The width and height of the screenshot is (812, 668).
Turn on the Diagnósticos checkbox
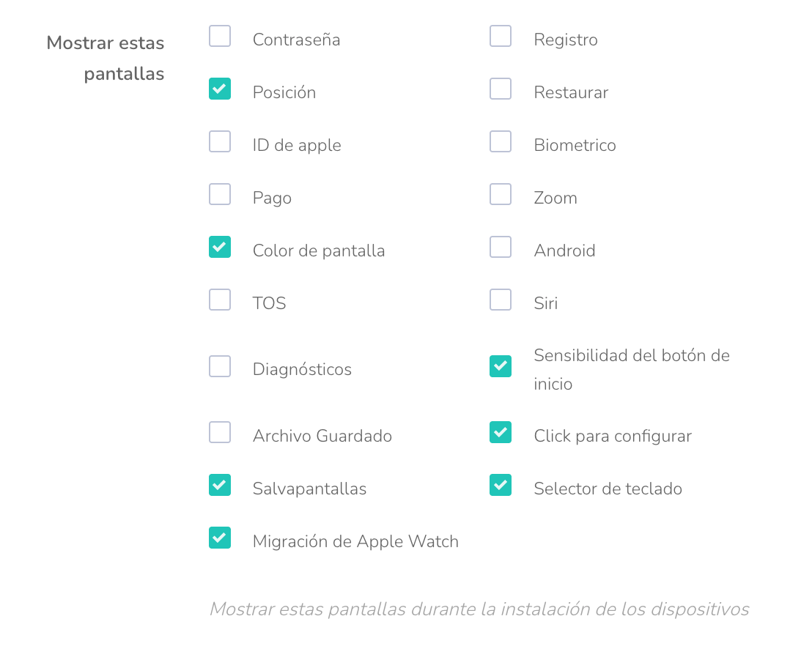point(220,366)
